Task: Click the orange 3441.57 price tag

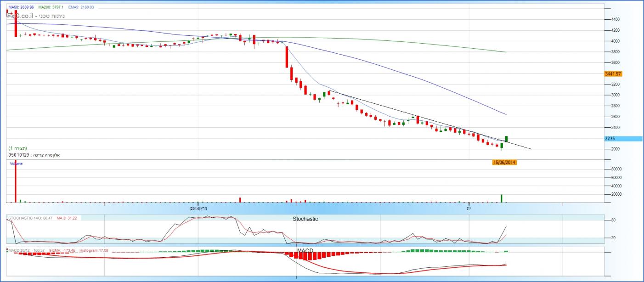Action: (x=613, y=73)
